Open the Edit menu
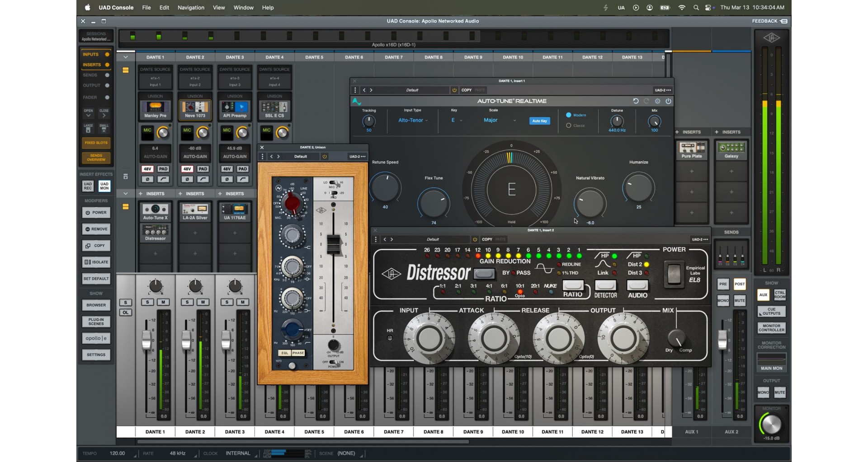The height and width of the screenshot is (462, 868). point(164,8)
